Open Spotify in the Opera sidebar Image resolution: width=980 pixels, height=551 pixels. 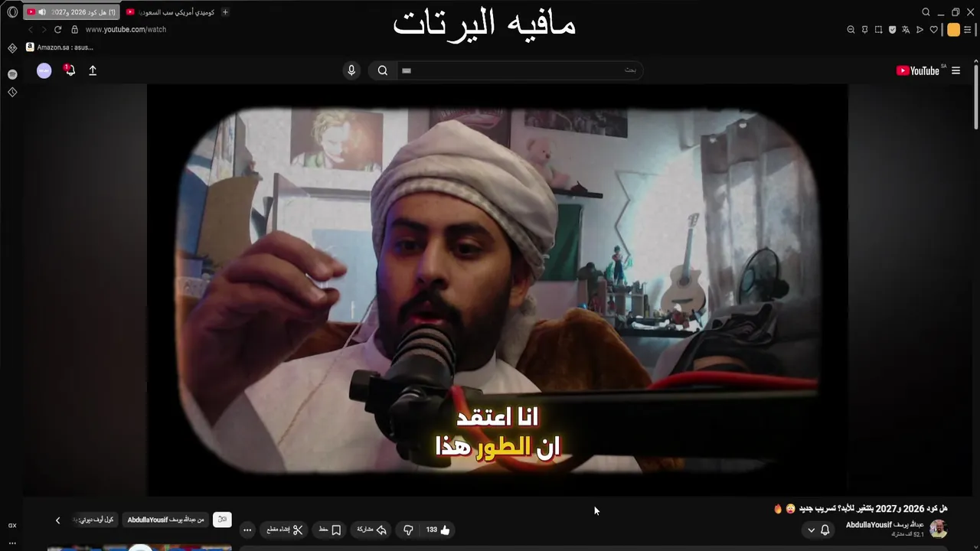[x=12, y=74]
